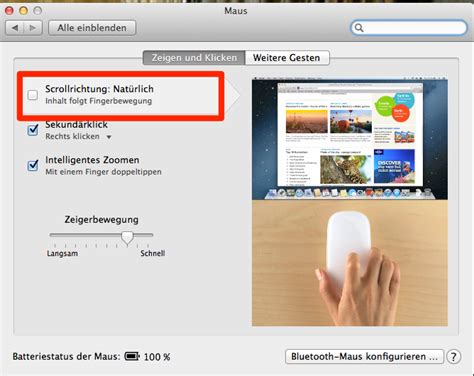Image resolution: width=474 pixels, height=376 pixels.
Task: Disable the Intelligentes Zoomen checkbox
Action: pyautogui.click(x=33, y=165)
